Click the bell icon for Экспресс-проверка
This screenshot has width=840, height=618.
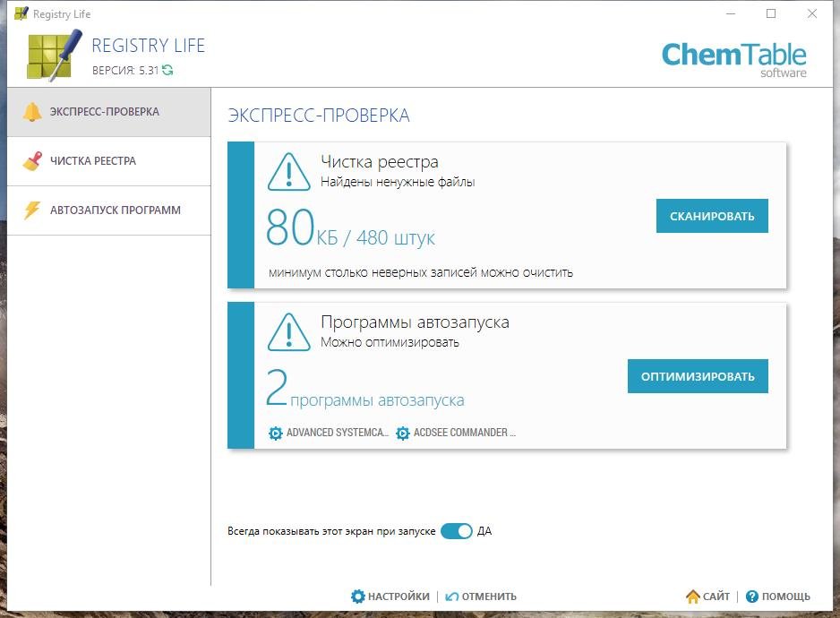point(32,112)
